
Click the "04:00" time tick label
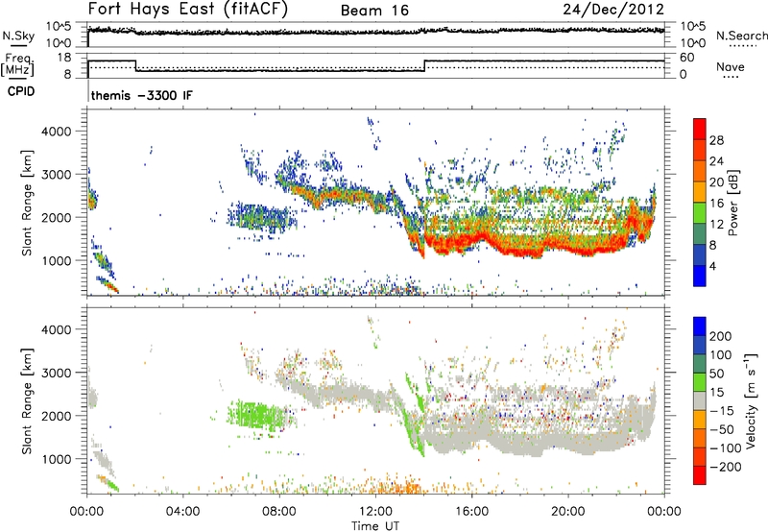pos(182,512)
